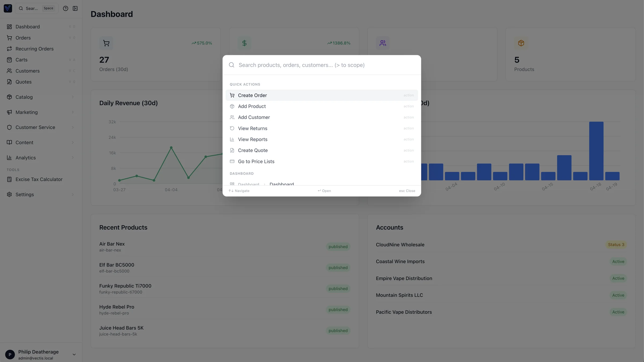Choose View Reports quick action
Image resolution: width=644 pixels, height=362 pixels.
point(253,139)
